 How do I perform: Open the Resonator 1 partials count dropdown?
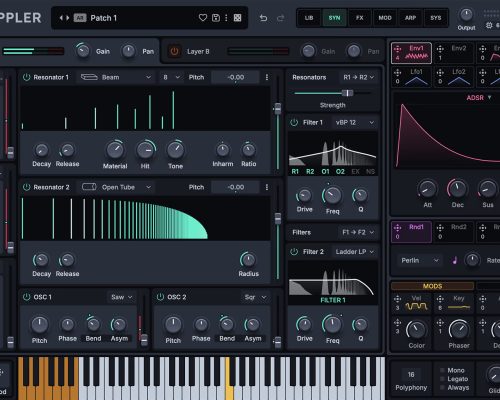coord(171,77)
